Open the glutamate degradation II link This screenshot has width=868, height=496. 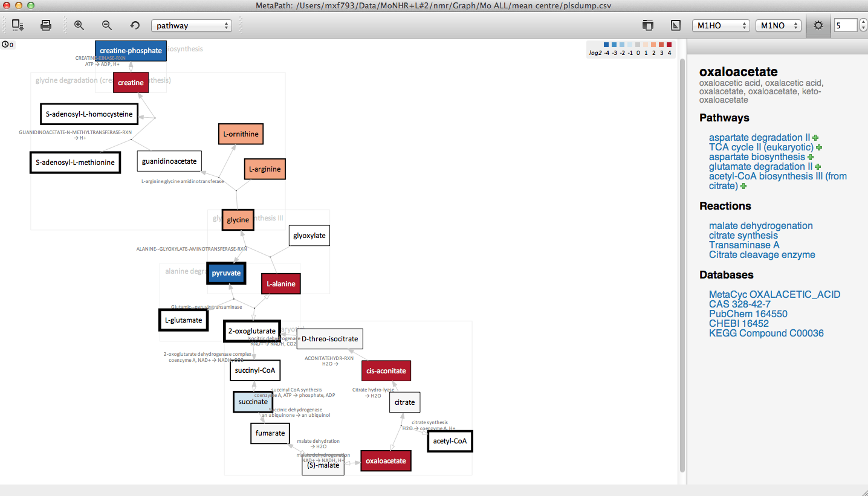click(x=760, y=167)
